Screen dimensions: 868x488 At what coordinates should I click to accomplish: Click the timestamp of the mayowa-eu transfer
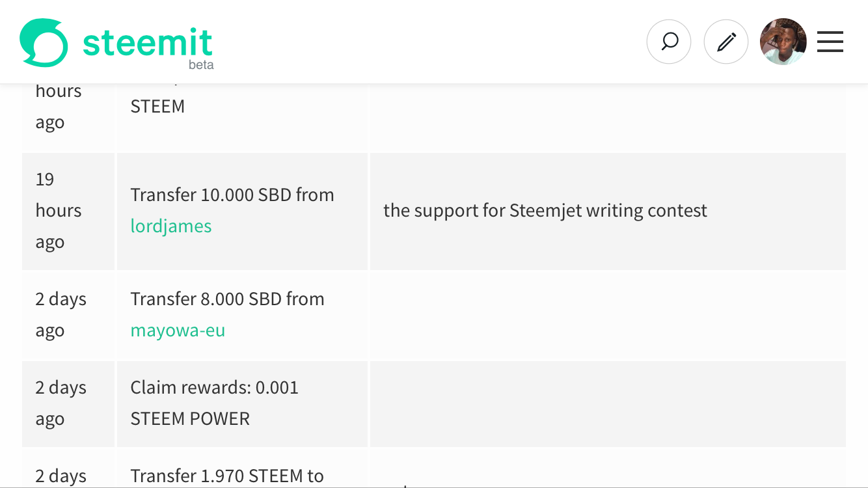[x=61, y=315]
